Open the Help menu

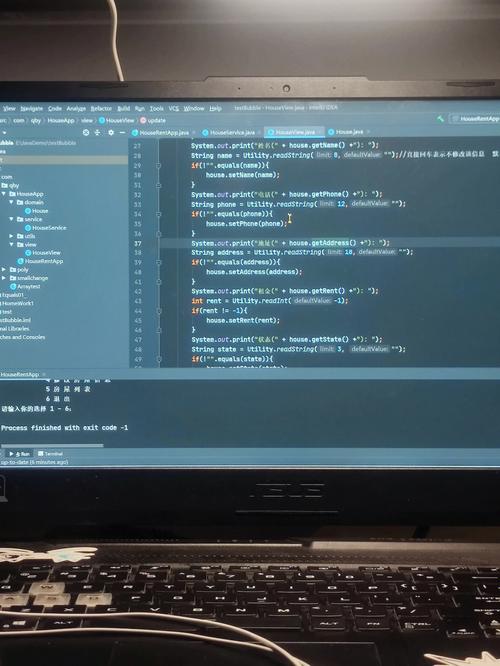(215, 109)
